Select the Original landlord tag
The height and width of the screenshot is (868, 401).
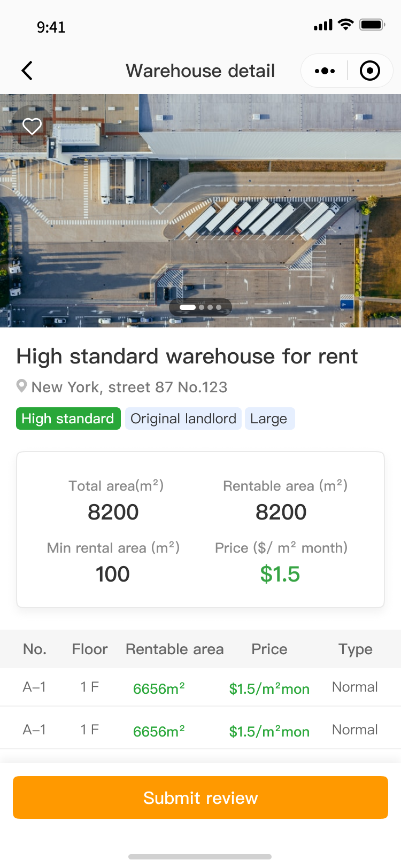[183, 418]
